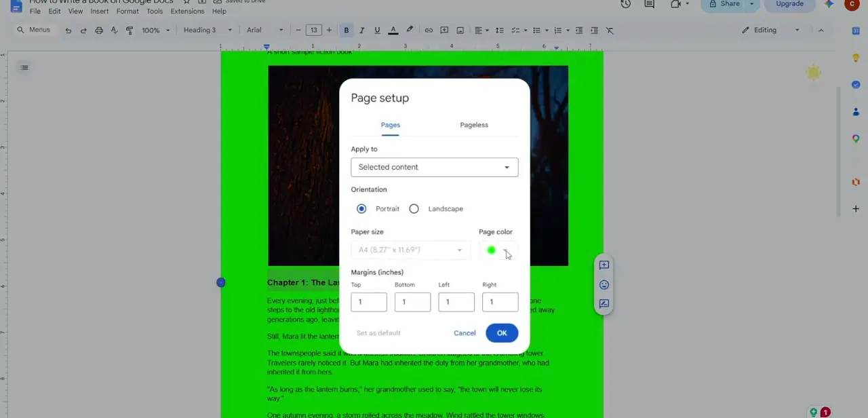
Task: Open the Paper size A4 dropdown
Action: (x=410, y=250)
